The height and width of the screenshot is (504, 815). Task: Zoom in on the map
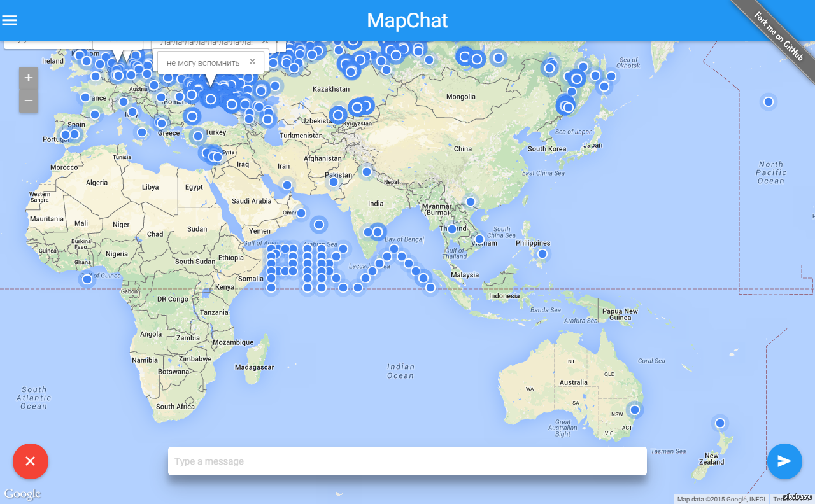pos(29,78)
